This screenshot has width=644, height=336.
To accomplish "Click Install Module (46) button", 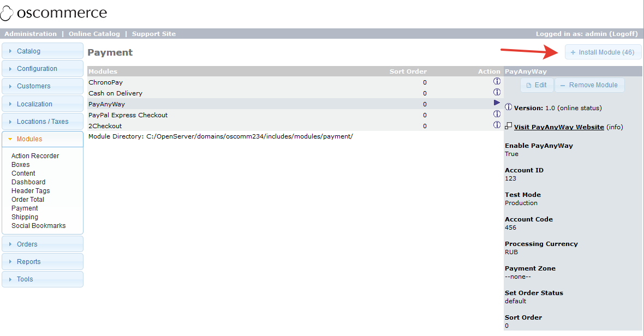I will (603, 52).
